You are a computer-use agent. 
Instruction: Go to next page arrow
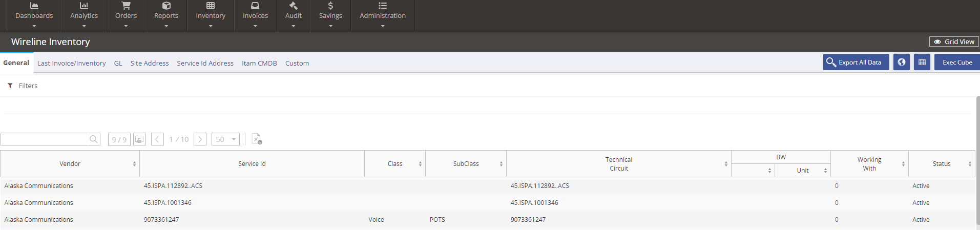200,139
